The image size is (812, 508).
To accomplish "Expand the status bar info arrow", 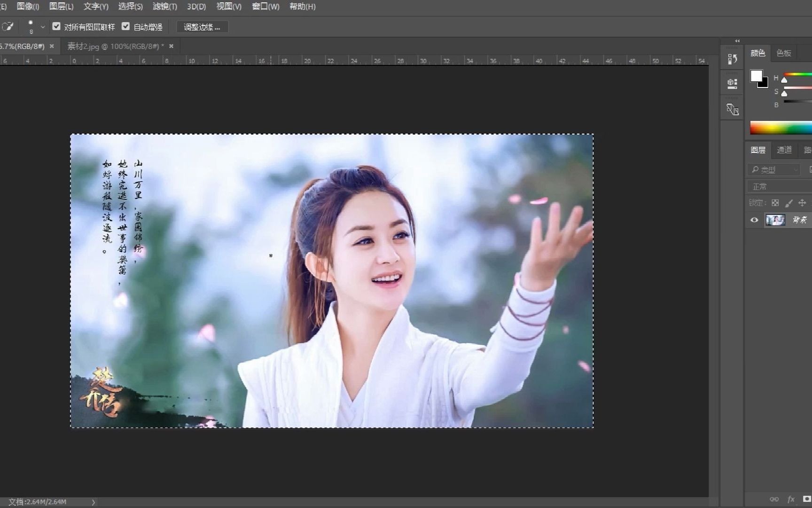I will [93, 502].
